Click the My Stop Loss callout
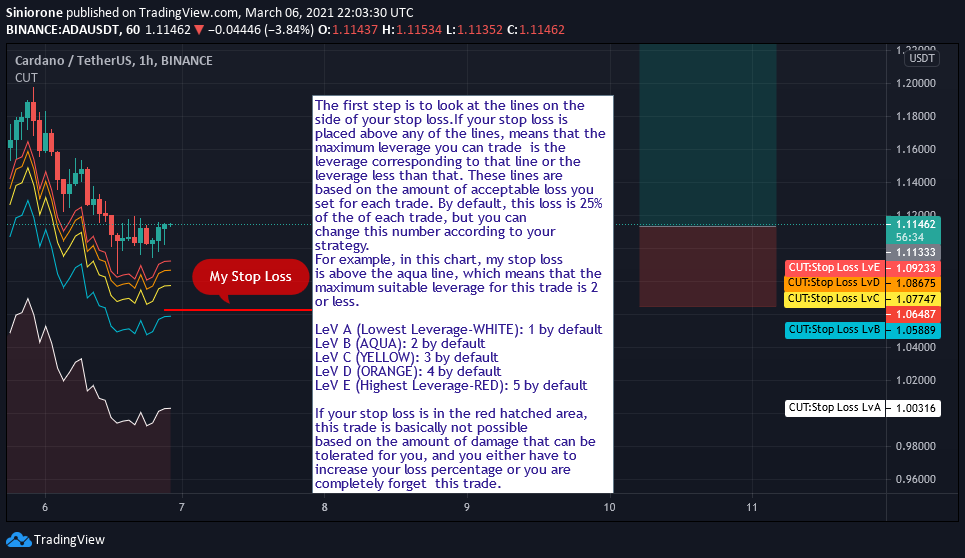The width and height of the screenshot is (965, 558). tap(250, 277)
